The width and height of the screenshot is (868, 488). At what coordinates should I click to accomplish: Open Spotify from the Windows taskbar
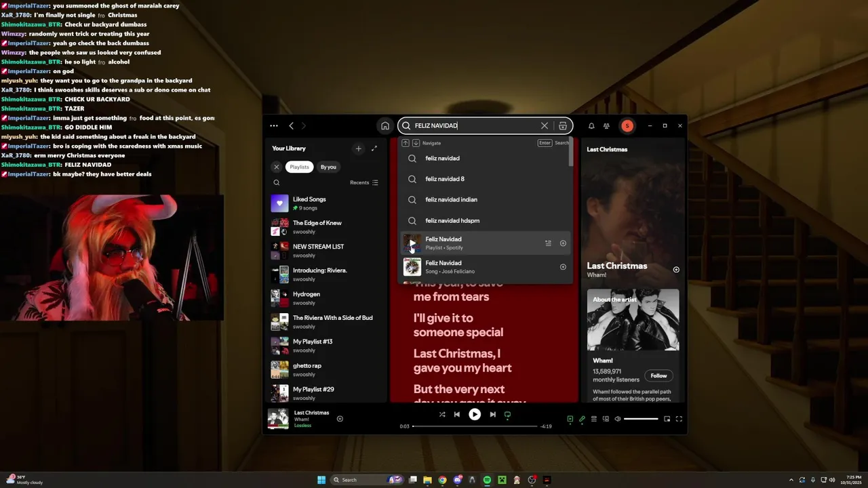[x=487, y=480]
